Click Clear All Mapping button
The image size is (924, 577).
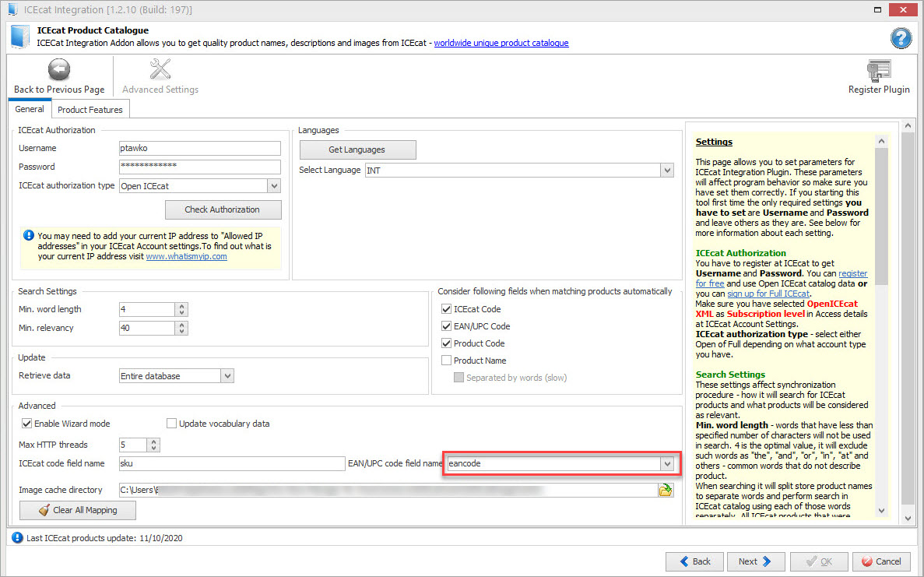78,510
